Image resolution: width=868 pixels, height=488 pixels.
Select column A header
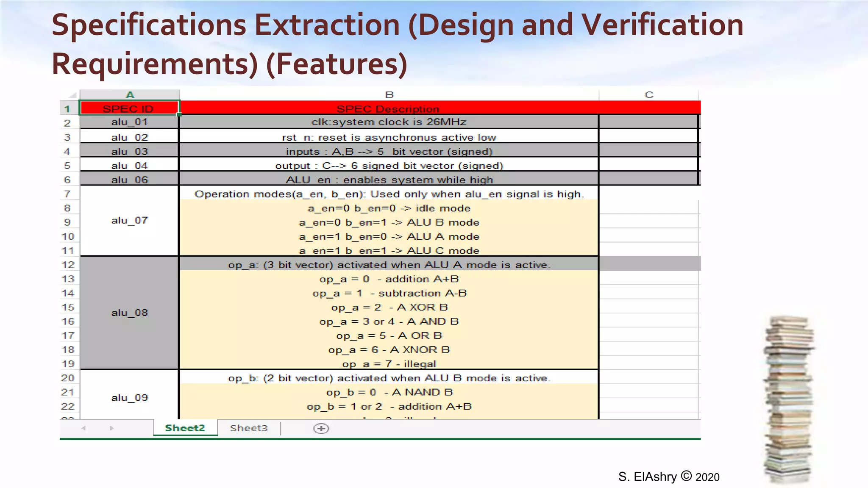pyautogui.click(x=130, y=95)
